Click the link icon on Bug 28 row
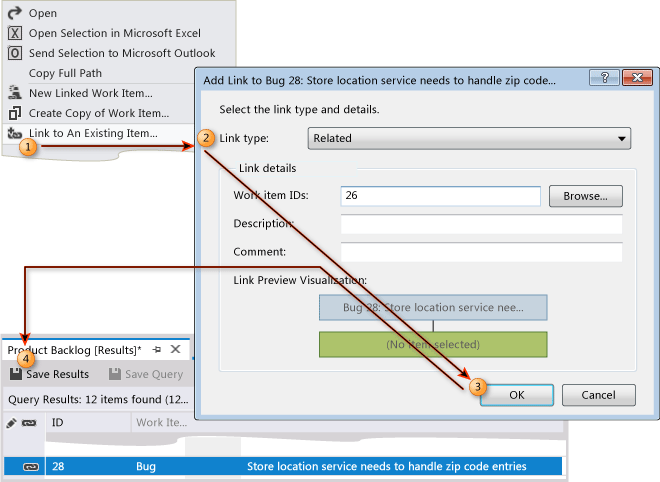 31,466
